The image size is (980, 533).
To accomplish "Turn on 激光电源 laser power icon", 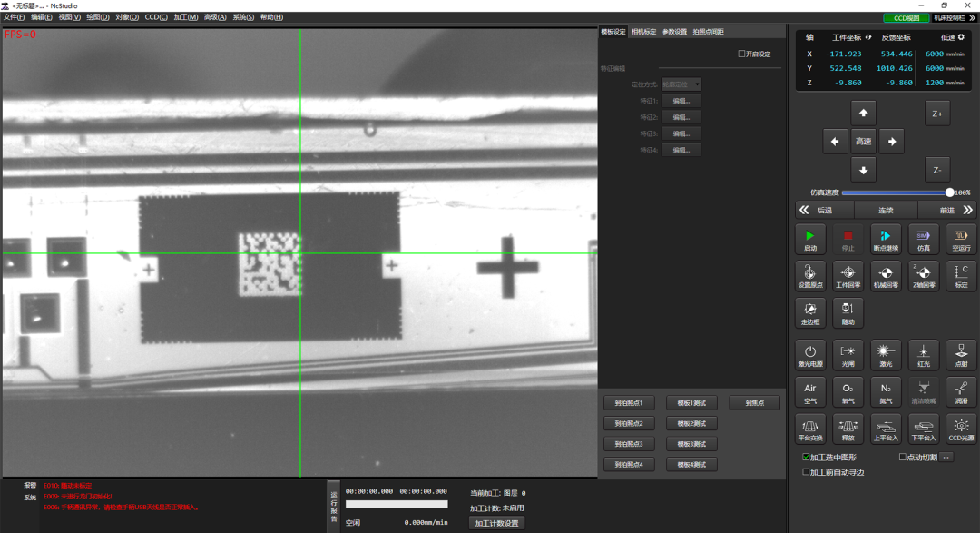I will (809, 355).
